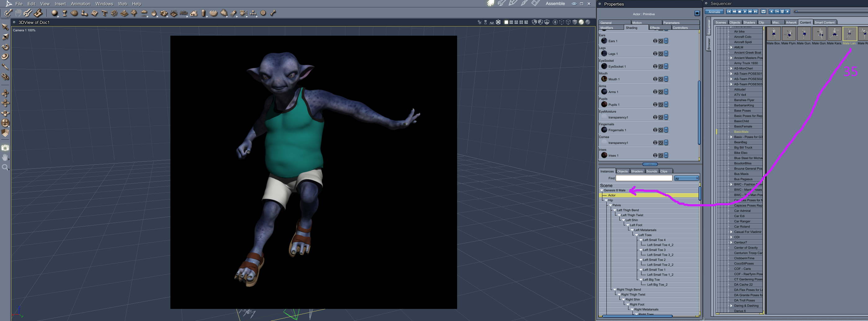
Task: Insert a fire primitive from the toolbar
Action: tap(154, 13)
